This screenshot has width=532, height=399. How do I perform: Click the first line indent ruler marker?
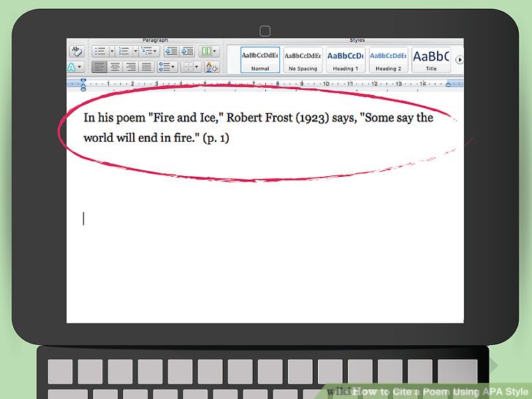[83, 80]
